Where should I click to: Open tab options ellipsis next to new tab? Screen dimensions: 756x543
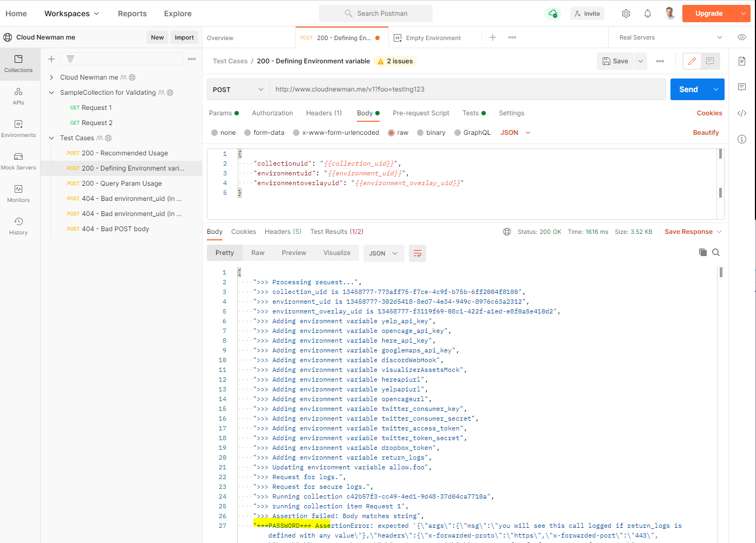coord(512,37)
